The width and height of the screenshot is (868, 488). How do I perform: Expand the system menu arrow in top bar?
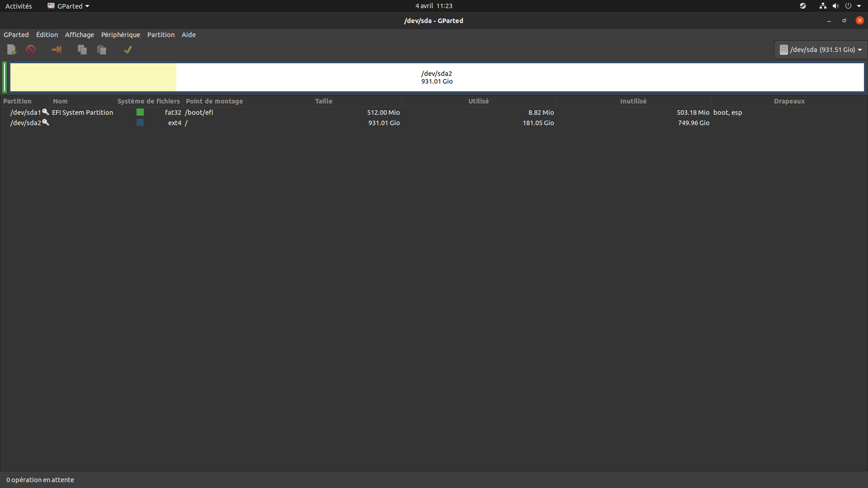(x=859, y=6)
